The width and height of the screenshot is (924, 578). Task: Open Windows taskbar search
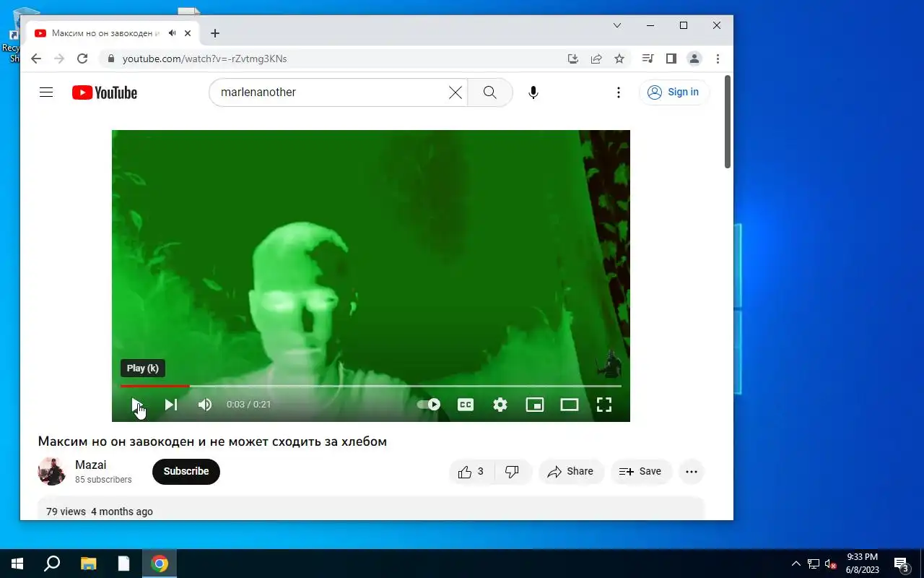[x=52, y=564]
